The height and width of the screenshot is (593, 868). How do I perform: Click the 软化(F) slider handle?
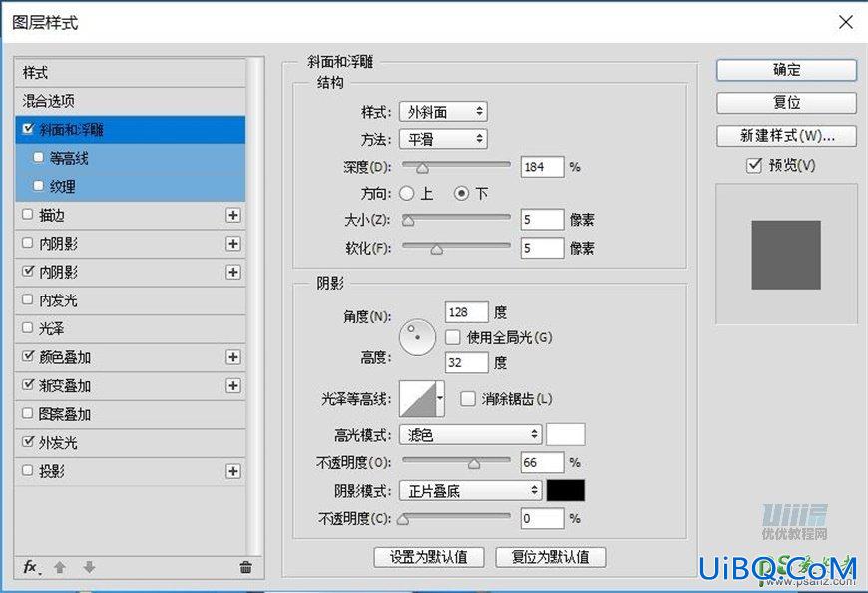(437, 249)
